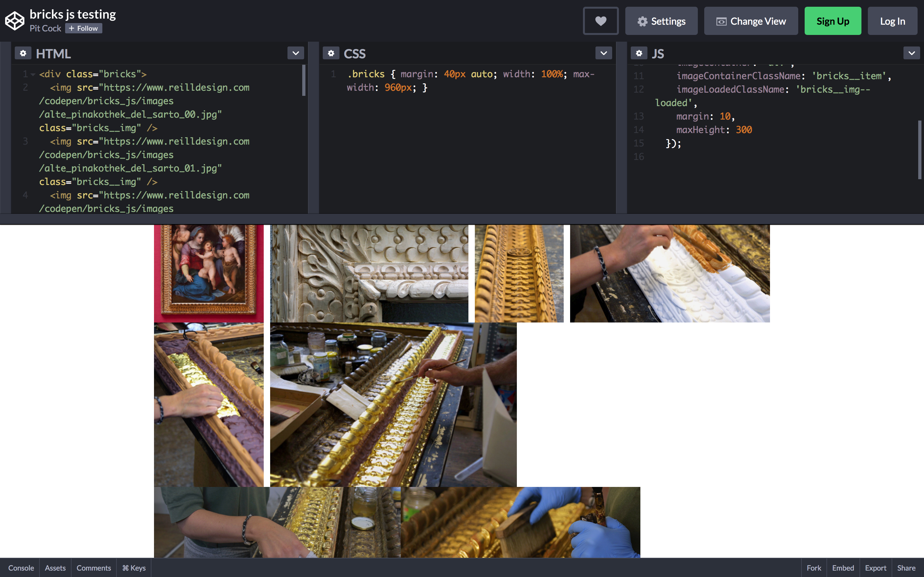The image size is (924, 577).
Task: Click the green Sign Up button
Action: coord(832,21)
